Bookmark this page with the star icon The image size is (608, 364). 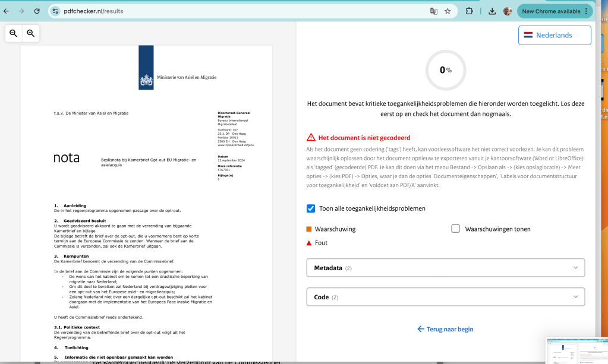pyautogui.click(x=448, y=11)
